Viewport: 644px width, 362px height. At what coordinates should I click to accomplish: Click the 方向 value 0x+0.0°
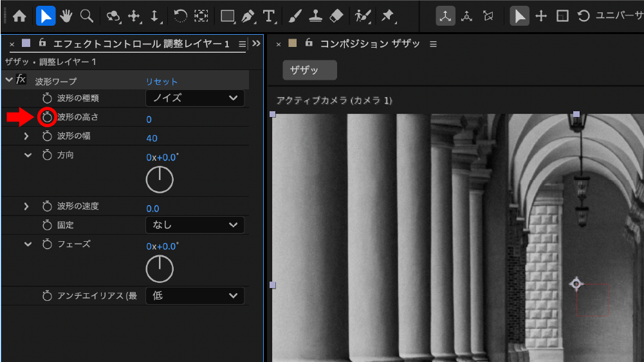click(x=163, y=157)
